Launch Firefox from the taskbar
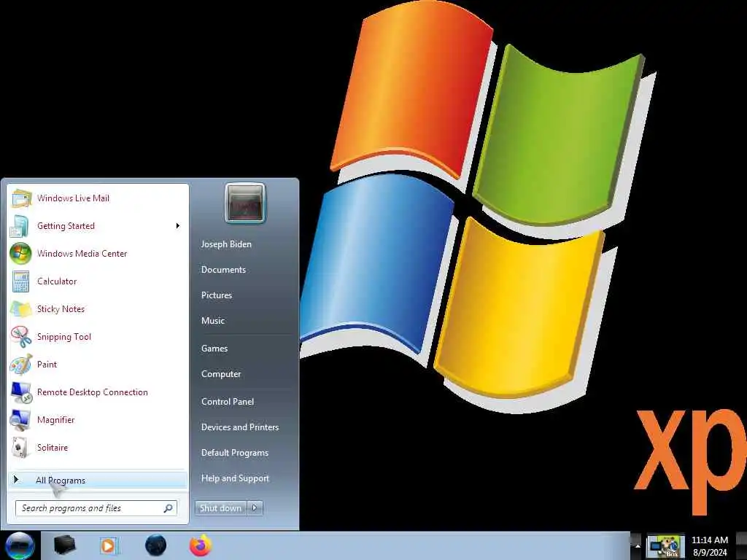747x560 pixels. pyautogui.click(x=201, y=545)
